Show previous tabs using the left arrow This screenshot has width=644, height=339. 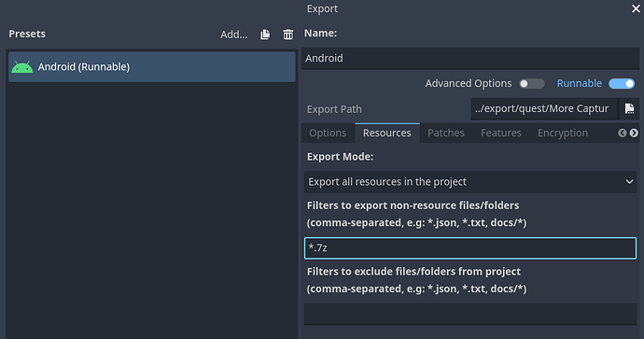(x=623, y=133)
